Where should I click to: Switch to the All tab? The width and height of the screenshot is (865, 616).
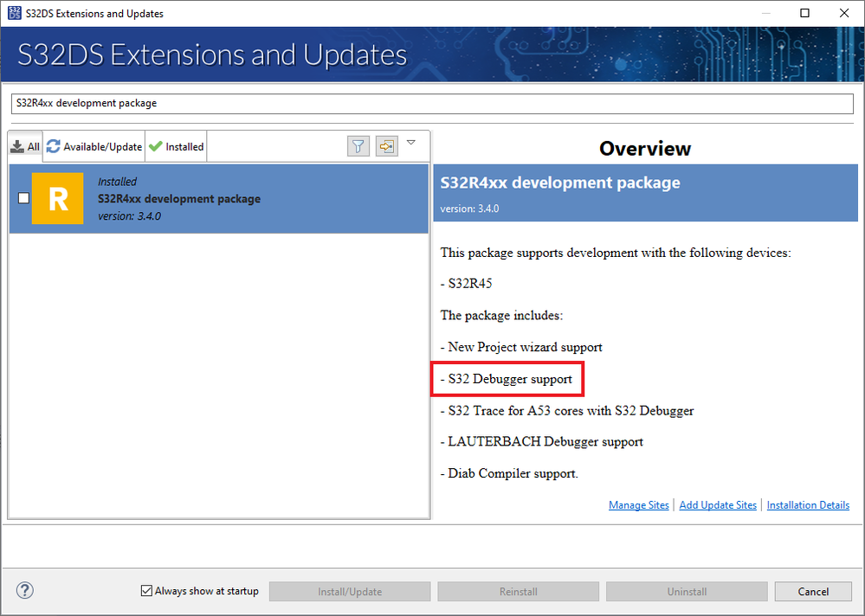[x=26, y=147]
